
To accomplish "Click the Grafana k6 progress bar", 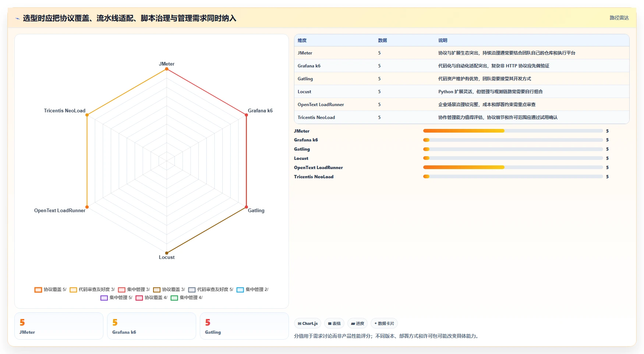I will (x=513, y=140).
